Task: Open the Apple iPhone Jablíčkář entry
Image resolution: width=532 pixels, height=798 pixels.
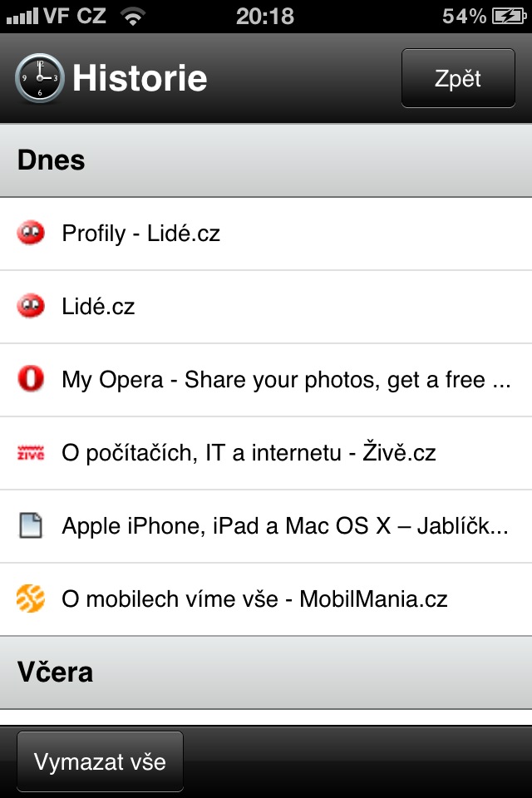Action: point(249,525)
